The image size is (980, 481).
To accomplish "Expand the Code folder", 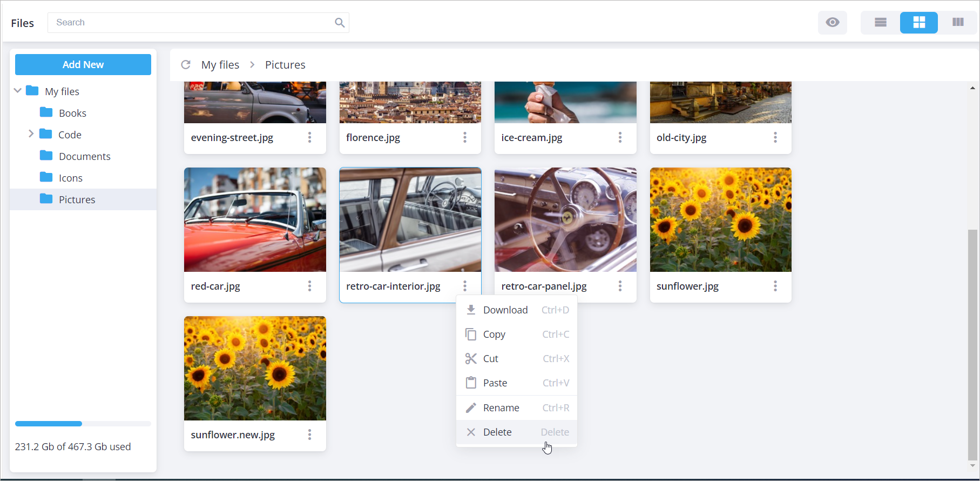I will pyautogui.click(x=31, y=134).
